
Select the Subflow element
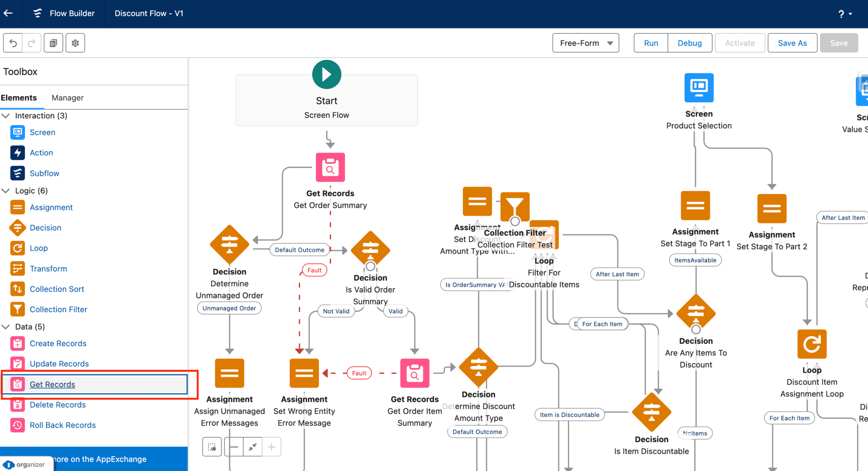click(x=45, y=173)
